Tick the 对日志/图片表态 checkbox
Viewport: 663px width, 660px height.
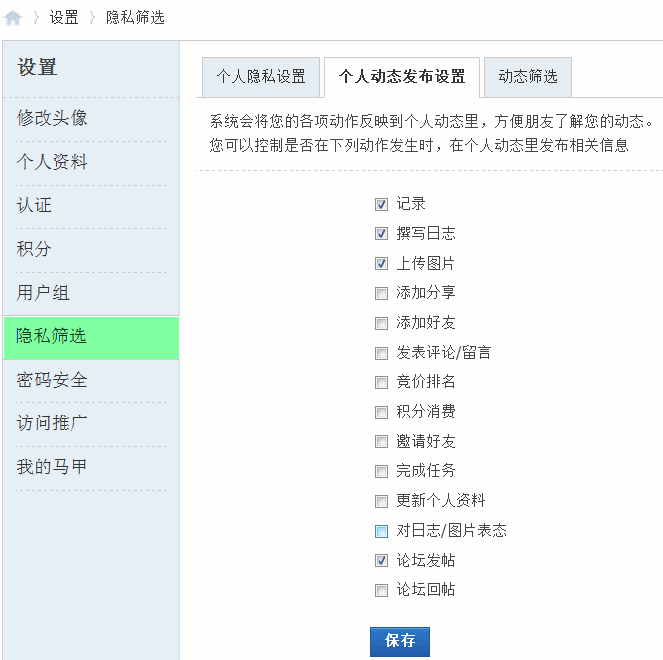pyautogui.click(x=381, y=531)
